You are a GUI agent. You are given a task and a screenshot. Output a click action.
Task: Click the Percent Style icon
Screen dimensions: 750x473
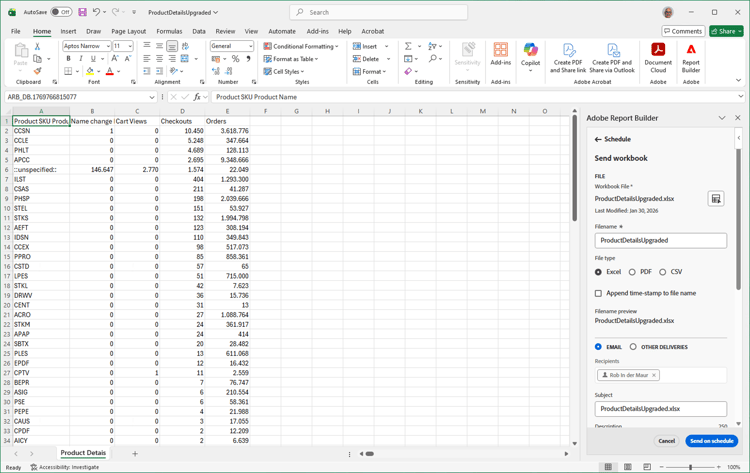(x=235, y=59)
